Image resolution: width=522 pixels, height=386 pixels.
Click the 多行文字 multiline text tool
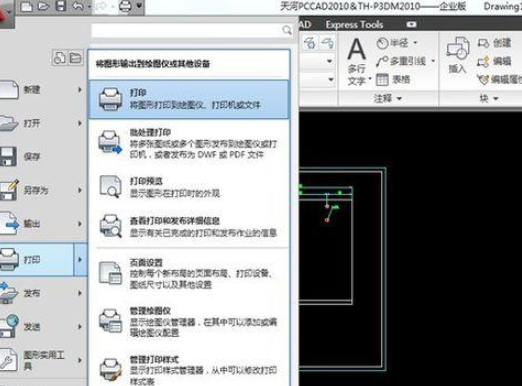pyautogui.click(x=357, y=61)
